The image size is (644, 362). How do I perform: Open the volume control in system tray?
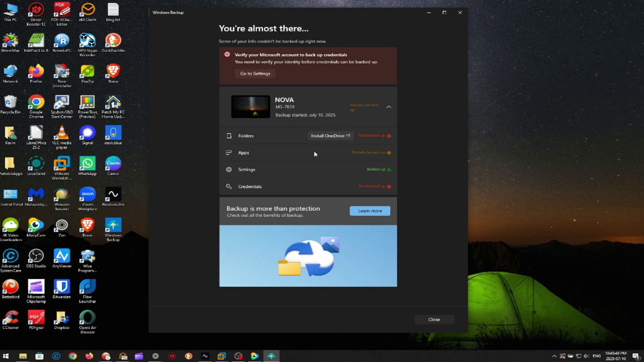(x=586, y=356)
